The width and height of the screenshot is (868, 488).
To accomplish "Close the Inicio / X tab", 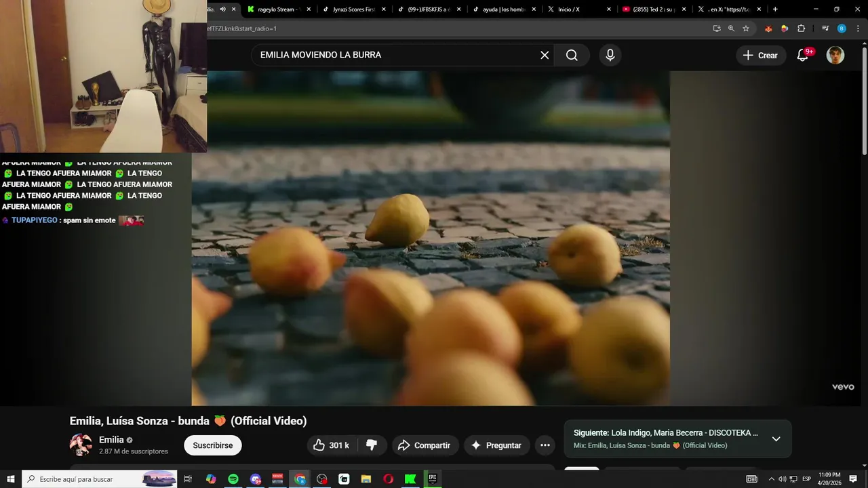I will tap(609, 9).
